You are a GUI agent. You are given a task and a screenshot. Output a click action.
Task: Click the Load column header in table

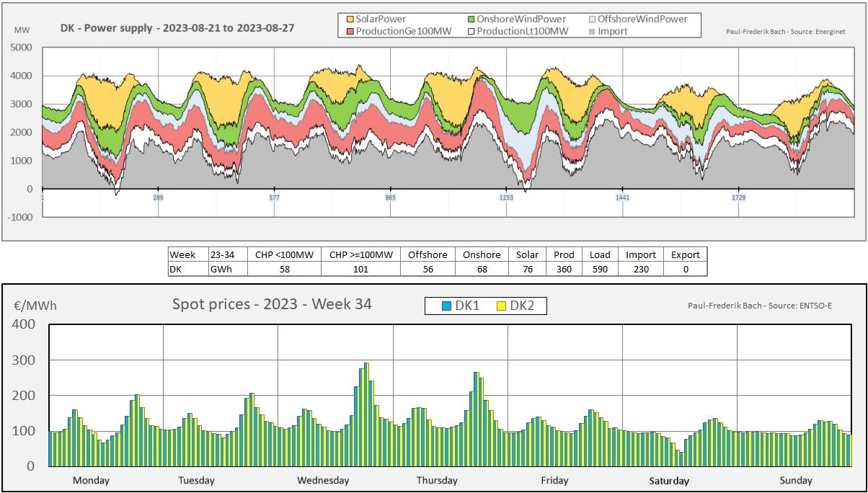coord(600,254)
